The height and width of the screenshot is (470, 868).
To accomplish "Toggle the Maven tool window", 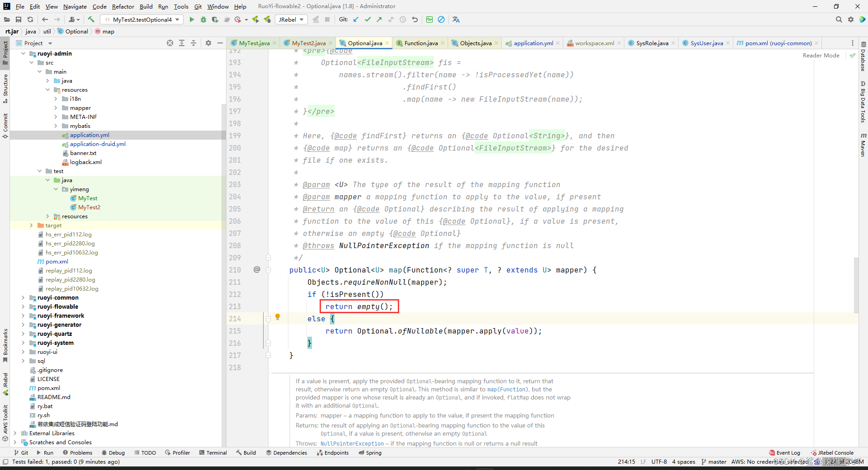I will [x=863, y=145].
